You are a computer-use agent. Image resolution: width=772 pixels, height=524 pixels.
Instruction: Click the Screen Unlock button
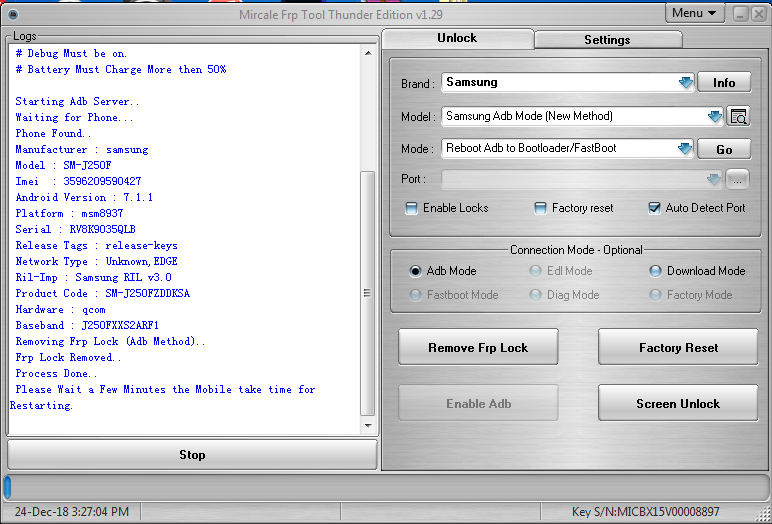(678, 403)
